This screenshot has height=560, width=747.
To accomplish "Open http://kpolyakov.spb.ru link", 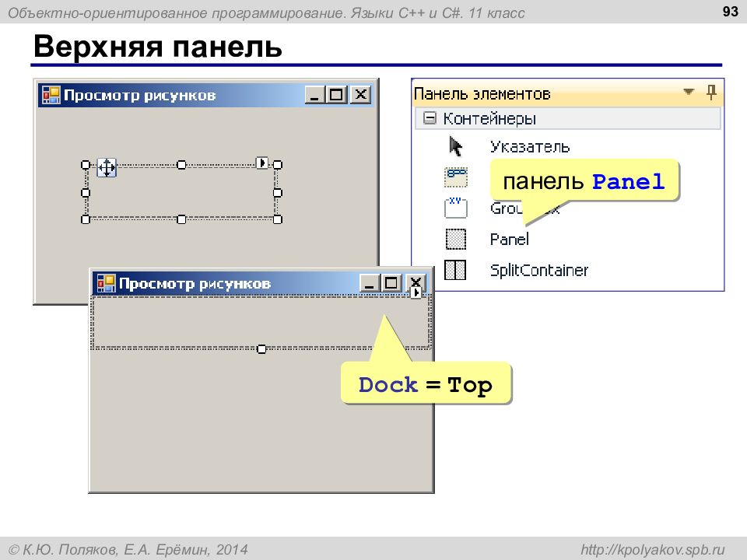I will (x=652, y=550).
